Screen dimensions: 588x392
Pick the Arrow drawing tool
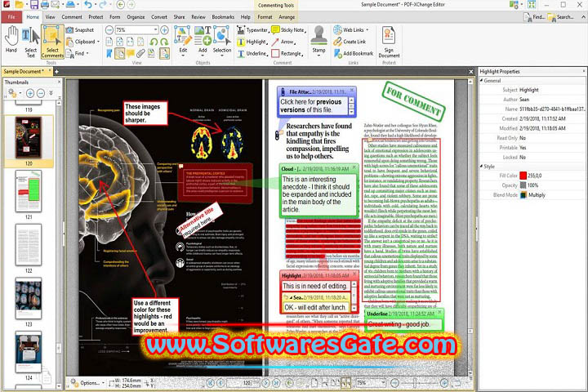point(283,42)
